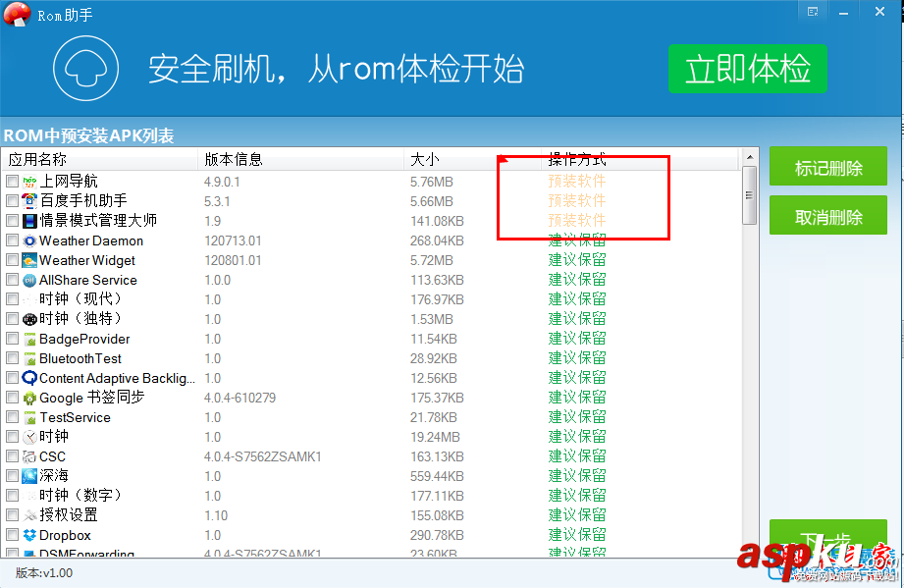Check the BluetoothTest row checkbox
The image size is (904, 588).
11,358
